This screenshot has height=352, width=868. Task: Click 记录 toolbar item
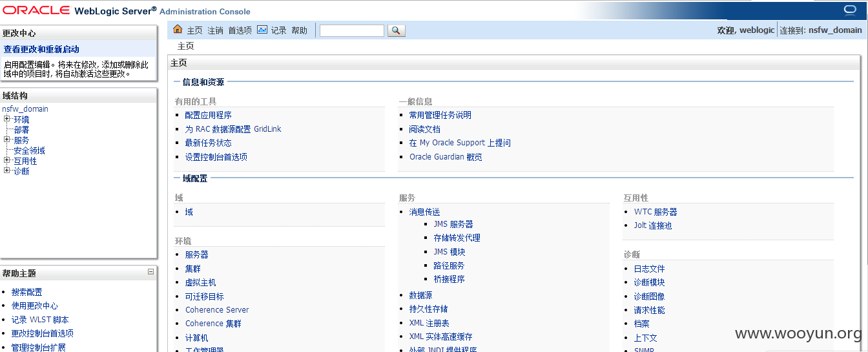pyautogui.click(x=278, y=30)
